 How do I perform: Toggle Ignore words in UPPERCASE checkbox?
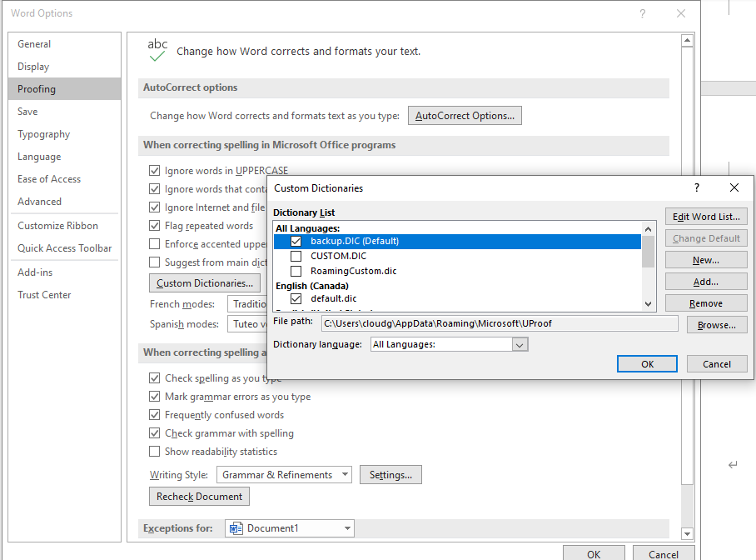[x=154, y=170]
